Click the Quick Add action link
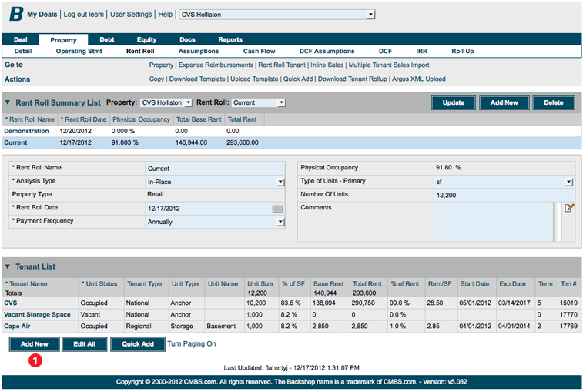This screenshot has width=583, height=392. pyautogui.click(x=298, y=79)
